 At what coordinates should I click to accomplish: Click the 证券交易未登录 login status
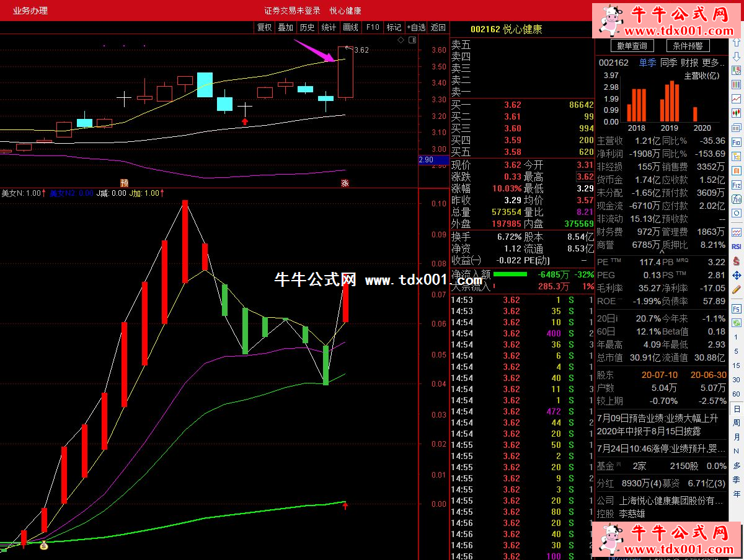[292, 11]
